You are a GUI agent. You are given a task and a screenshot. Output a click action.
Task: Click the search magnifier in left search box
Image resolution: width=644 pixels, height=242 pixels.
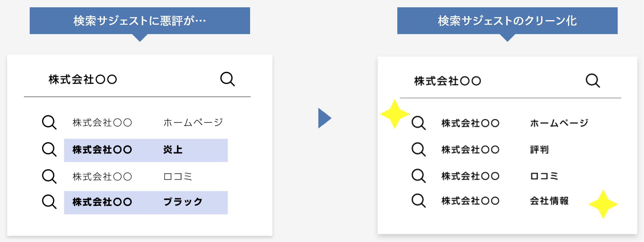coord(228,79)
